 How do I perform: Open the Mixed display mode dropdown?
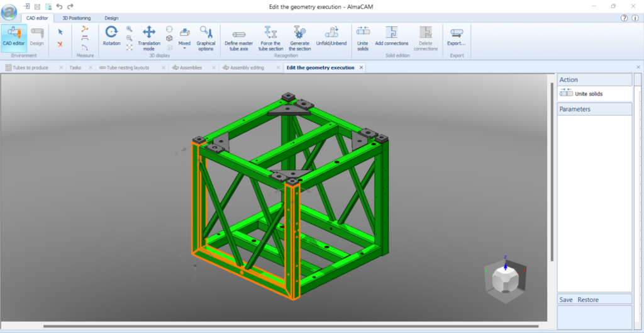(x=184, y=38)
